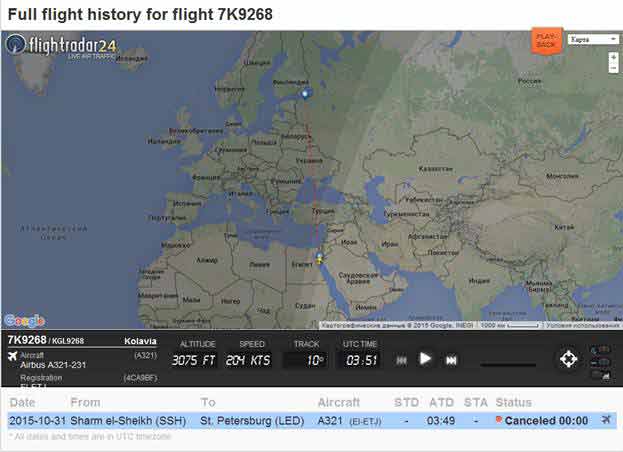Toggle the top switch beside crosshair

(600, 349)
